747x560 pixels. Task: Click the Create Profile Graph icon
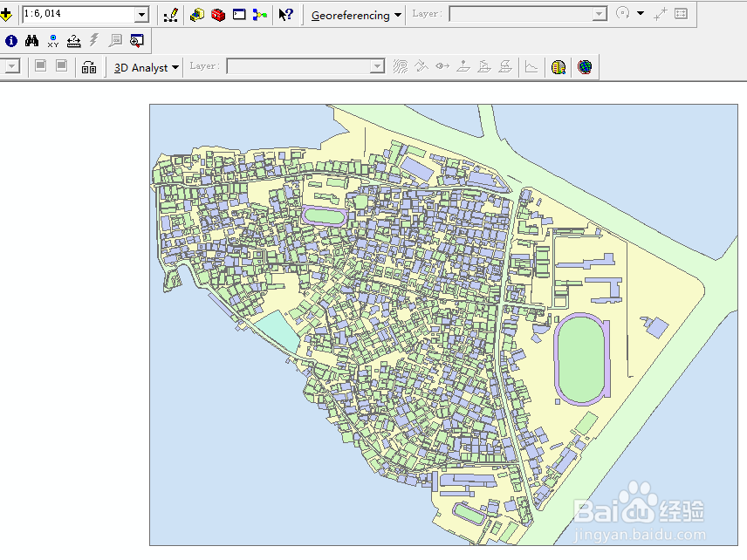coord(531,66)
